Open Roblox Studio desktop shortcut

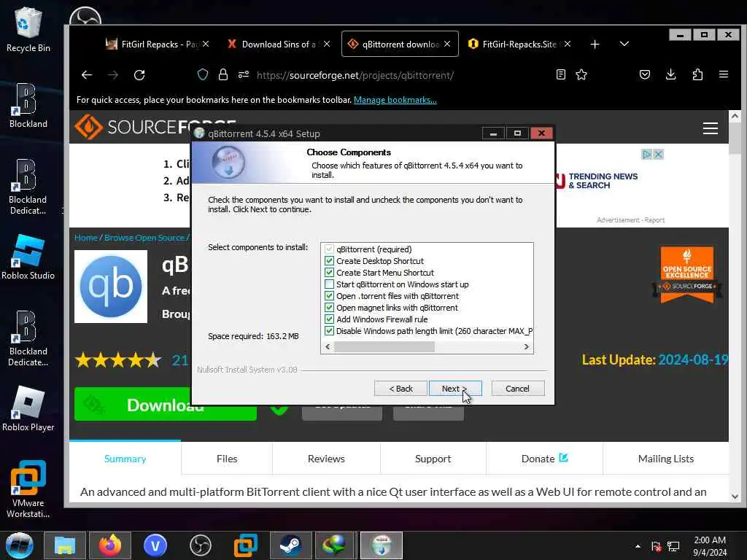pyautogui.click(x=28, y=257)
